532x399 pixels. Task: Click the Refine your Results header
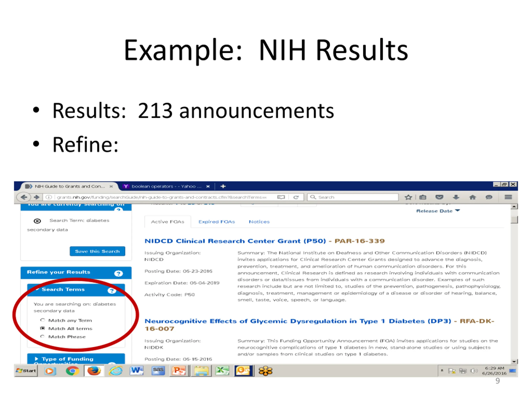click(76, 272)
